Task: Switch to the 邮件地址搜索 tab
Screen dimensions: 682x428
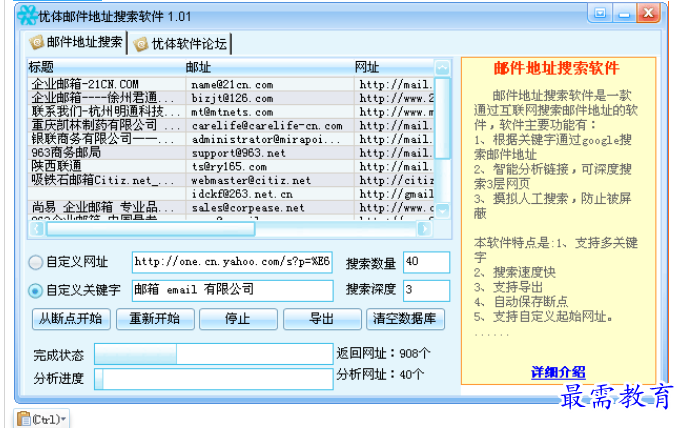Action: [77, 42]
